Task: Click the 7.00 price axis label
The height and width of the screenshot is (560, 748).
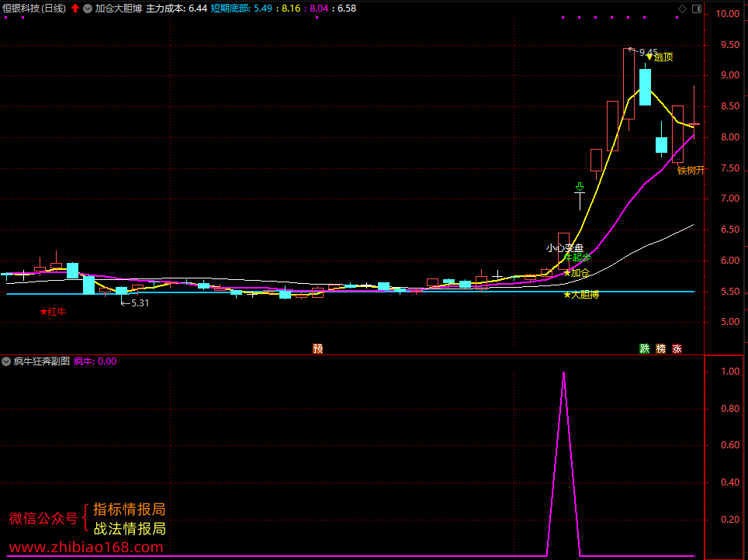Action: coord(730,199)
